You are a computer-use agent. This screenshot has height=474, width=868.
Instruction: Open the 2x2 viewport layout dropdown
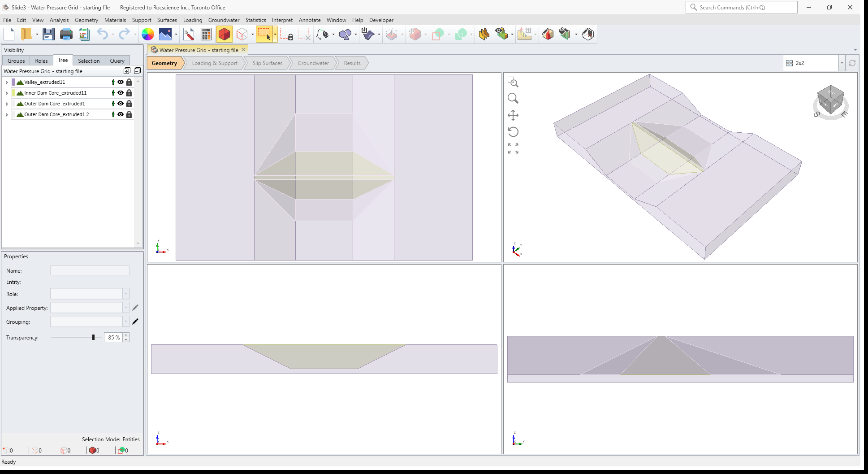[x=842, y=63]
